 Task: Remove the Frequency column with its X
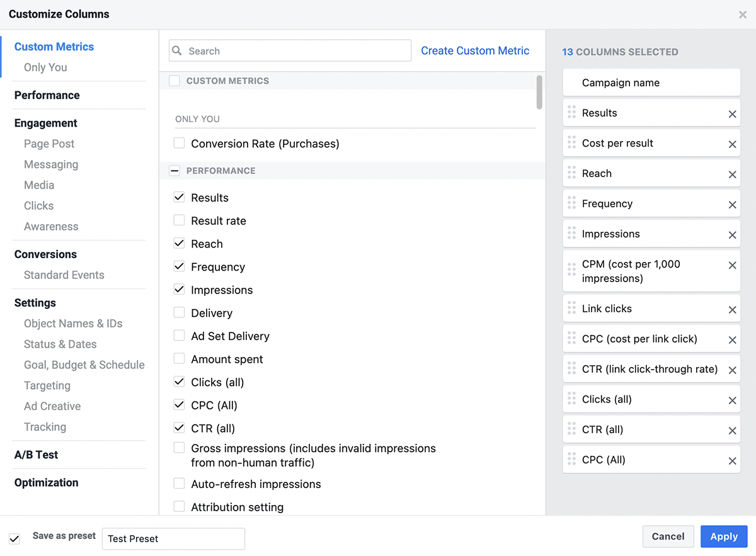(732, 205)
